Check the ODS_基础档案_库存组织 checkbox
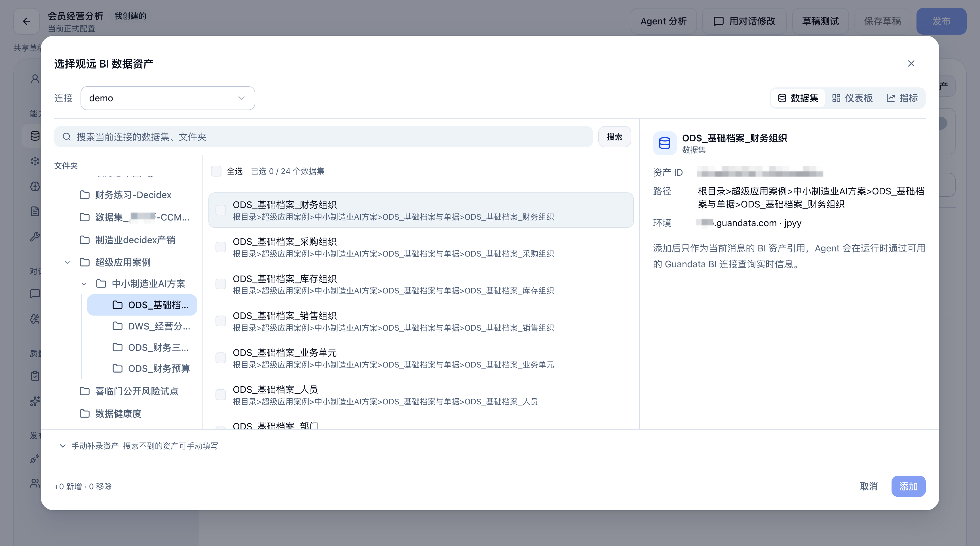This screenshot has height=546, width=980. tap(221, 284)
